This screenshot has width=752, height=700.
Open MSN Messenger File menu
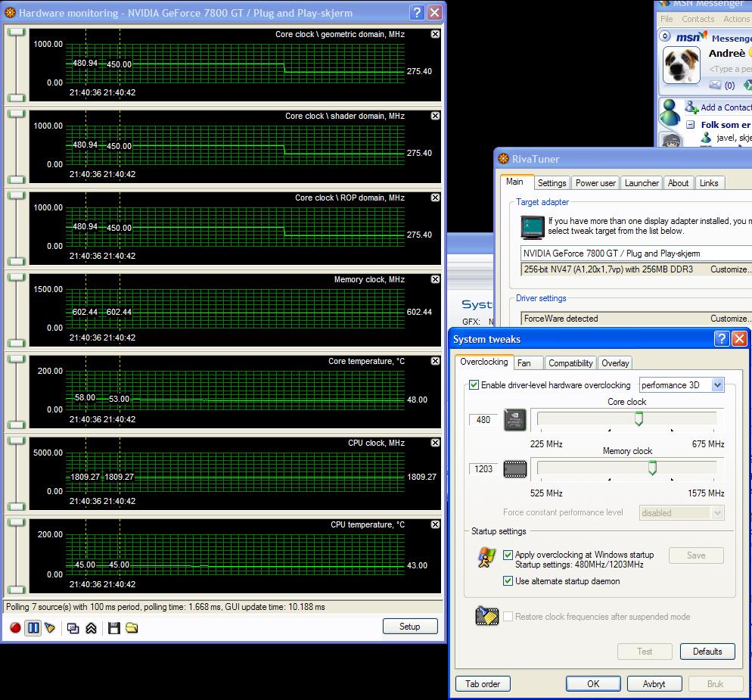(x=667, y=19)
